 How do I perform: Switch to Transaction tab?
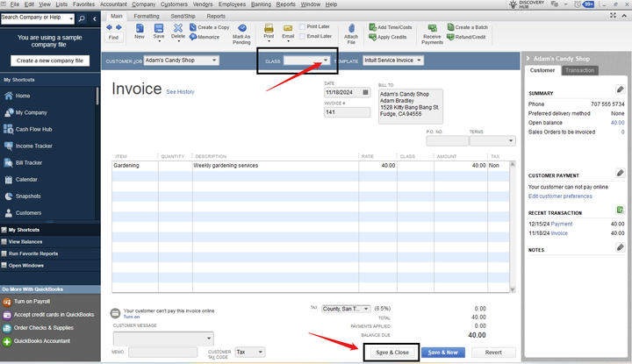(x=579, y=70)
